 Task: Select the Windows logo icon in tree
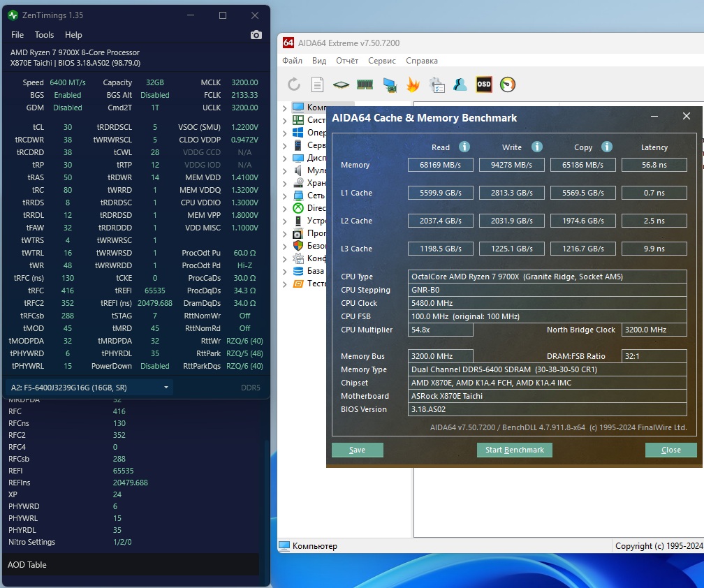click(x=298, y=133)
